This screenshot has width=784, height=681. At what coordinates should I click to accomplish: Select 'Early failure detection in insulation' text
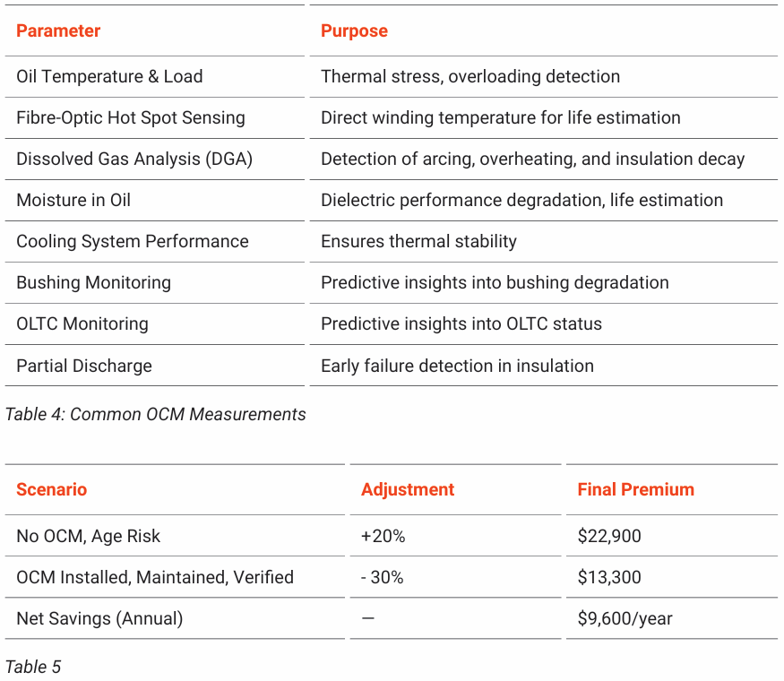(x=457, y=366)
